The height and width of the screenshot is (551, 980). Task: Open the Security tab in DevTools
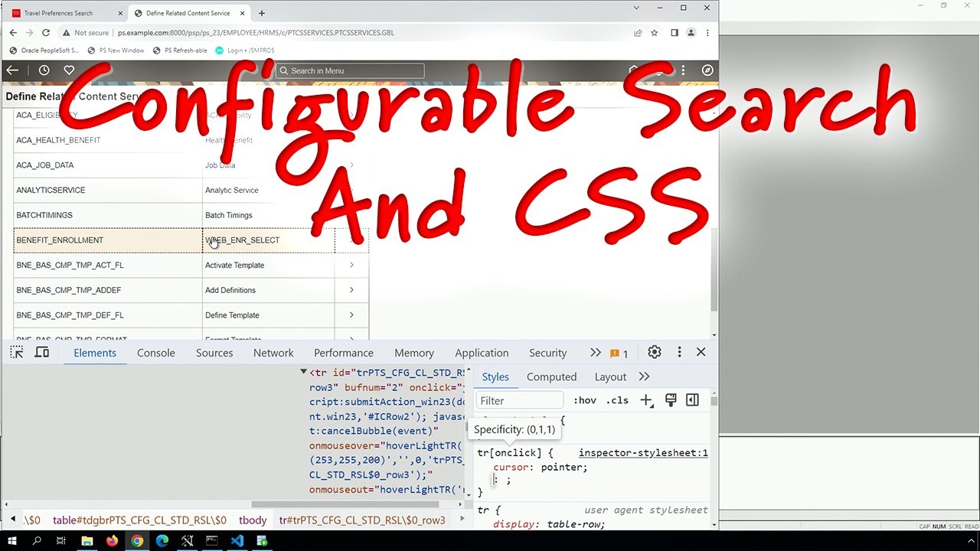[547, 353]
